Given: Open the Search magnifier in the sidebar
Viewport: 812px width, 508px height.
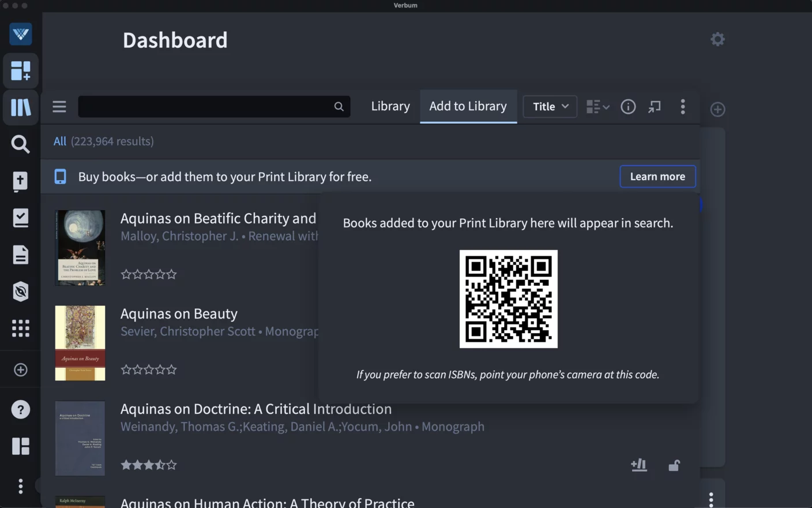Looking at the screenshot, I should click(x=21, y=144).
